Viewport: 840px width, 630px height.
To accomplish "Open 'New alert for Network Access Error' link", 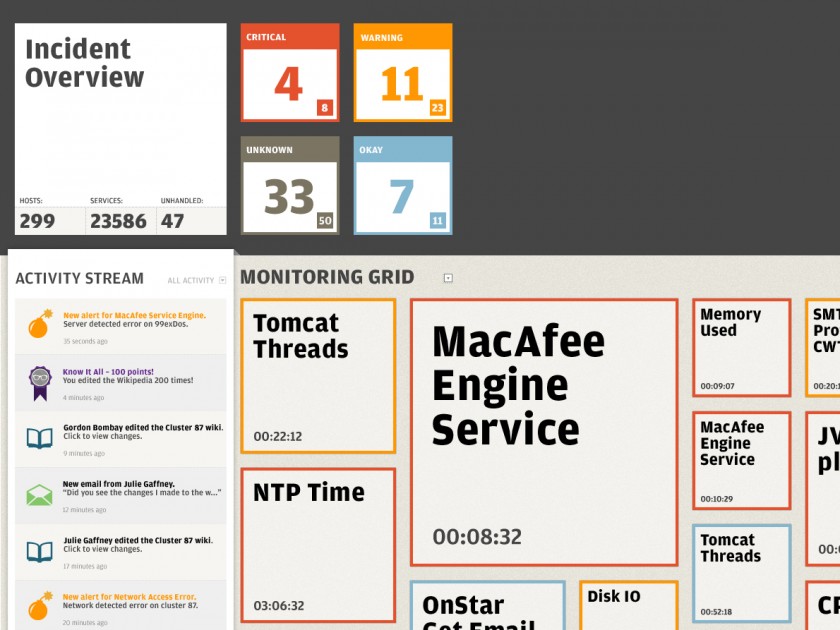I will click(129, 597).
